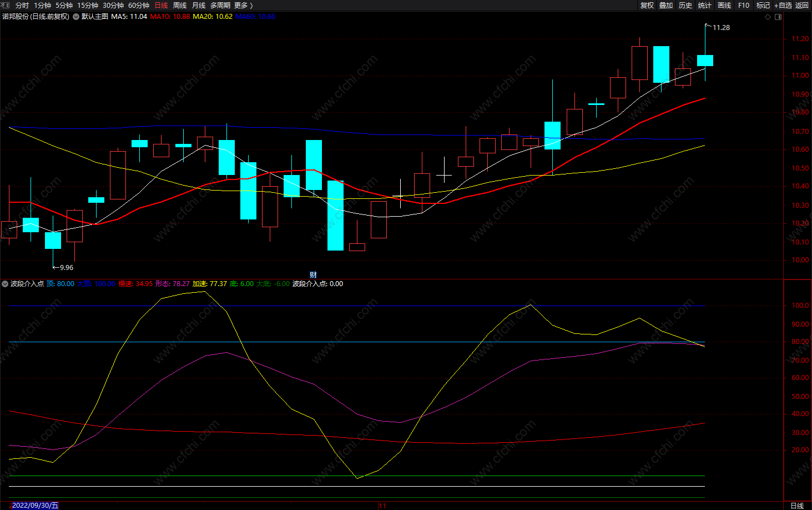Open 复权 adjustment options
The width and height of the screenshot is (812, 510).
tap(647, 5)
